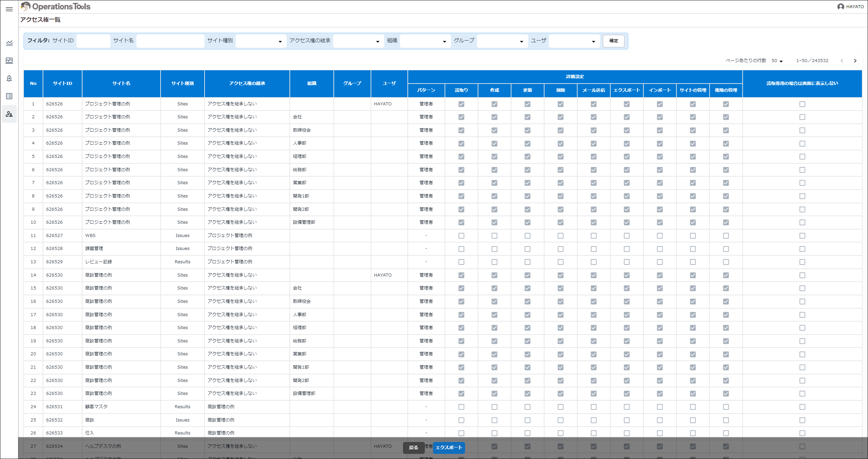The height and width of the screenshot is (459, 868).
Task: Open the サイト種別 filter dropdown
Action: coord(261,41)
